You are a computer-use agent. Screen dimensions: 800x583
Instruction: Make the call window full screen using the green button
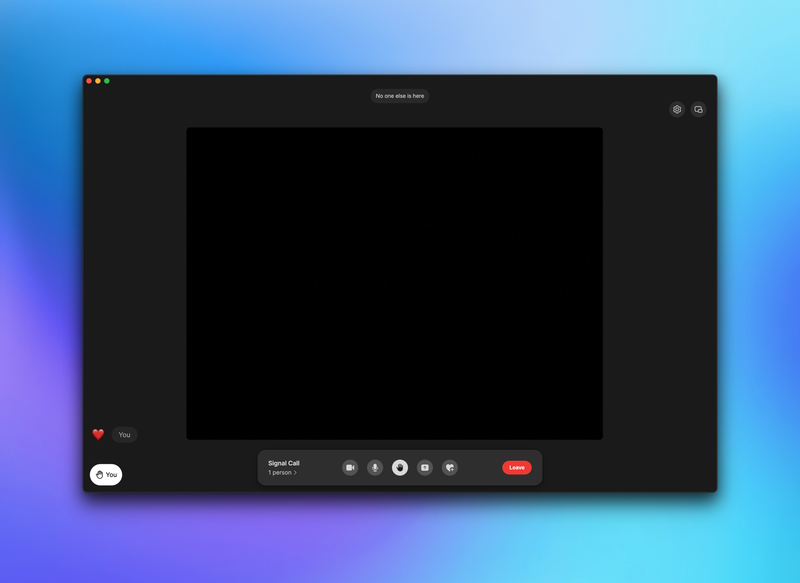pos(107,81)
